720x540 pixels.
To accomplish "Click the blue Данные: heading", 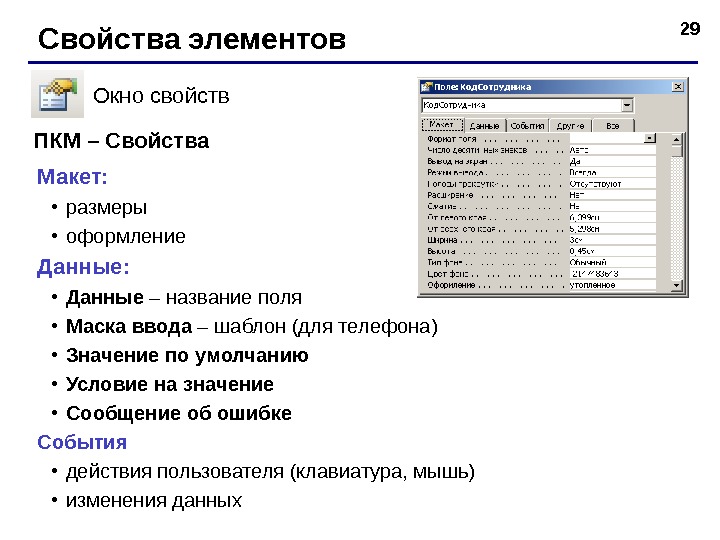I will [83, 267].
